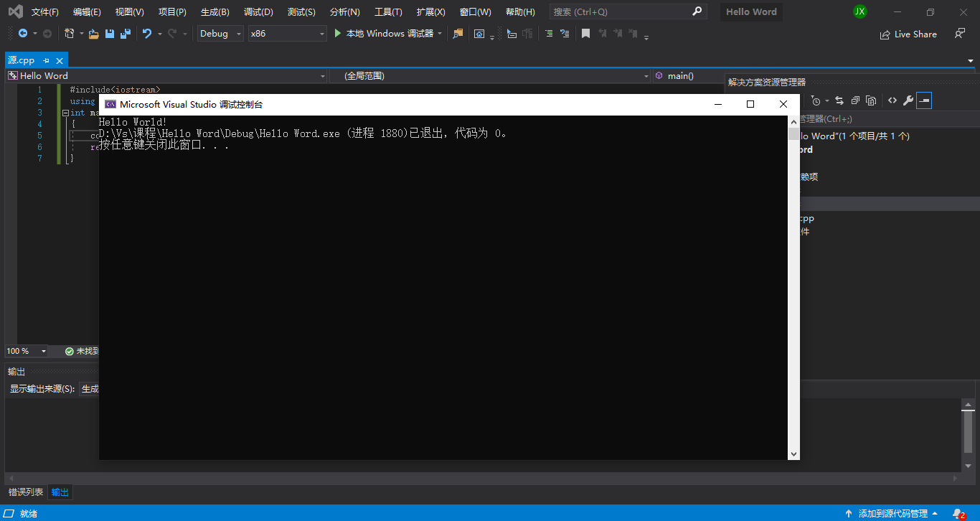Image resolution: width=980 pixels, height=521 pixels.
Task: Click the View Code icon in Solution Explorer
Action: tap(892, 100)
